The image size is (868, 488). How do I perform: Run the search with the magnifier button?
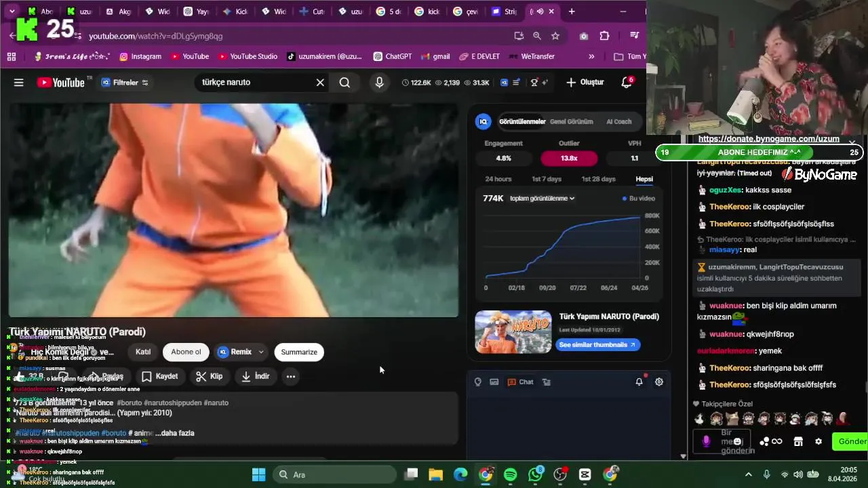click(x=344, y=83)
